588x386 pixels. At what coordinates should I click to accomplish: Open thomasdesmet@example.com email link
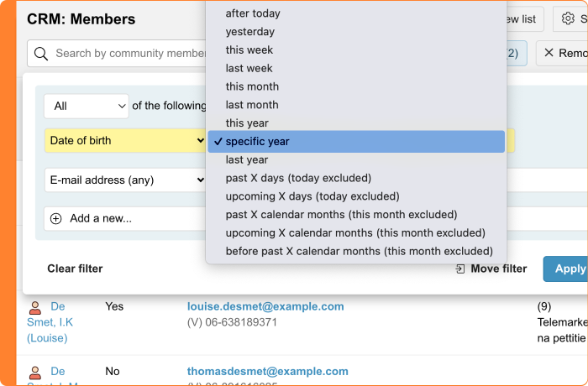[x=267, y=371]
